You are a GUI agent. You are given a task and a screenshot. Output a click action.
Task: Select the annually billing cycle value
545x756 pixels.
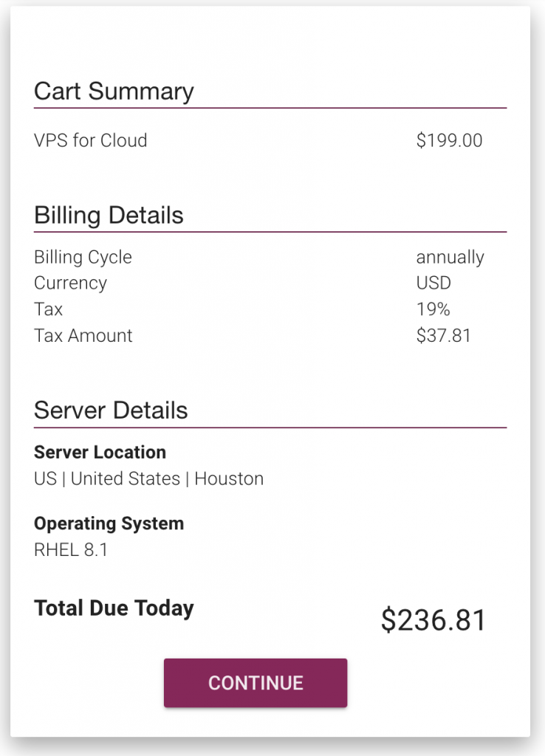pyautogui.click(x=450, y=257)
